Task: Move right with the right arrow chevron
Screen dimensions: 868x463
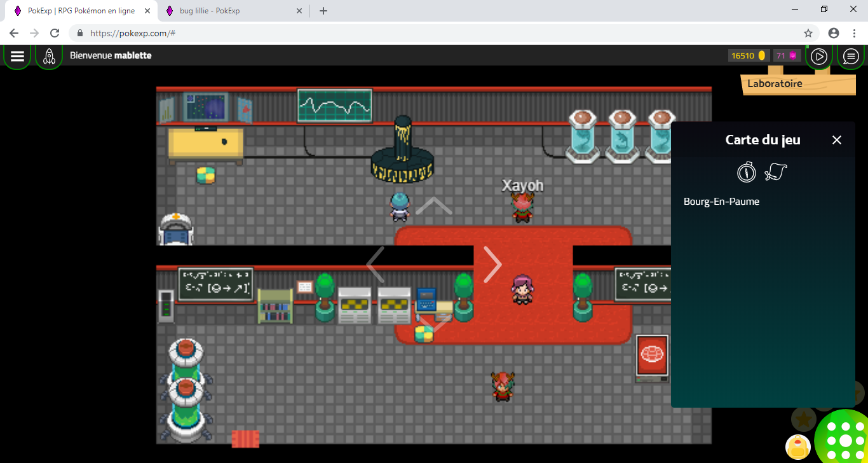Action: (x=493, y=265)
